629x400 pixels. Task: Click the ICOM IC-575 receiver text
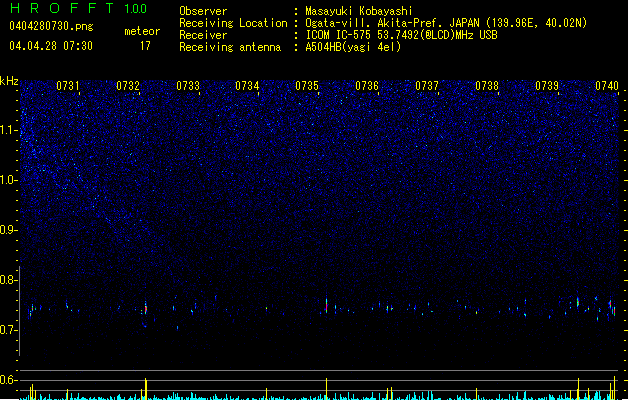(401, 35)
